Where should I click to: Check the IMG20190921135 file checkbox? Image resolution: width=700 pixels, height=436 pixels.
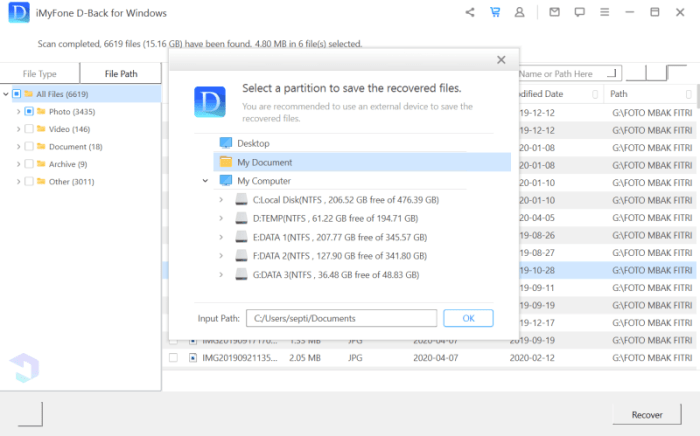(173, 357)
